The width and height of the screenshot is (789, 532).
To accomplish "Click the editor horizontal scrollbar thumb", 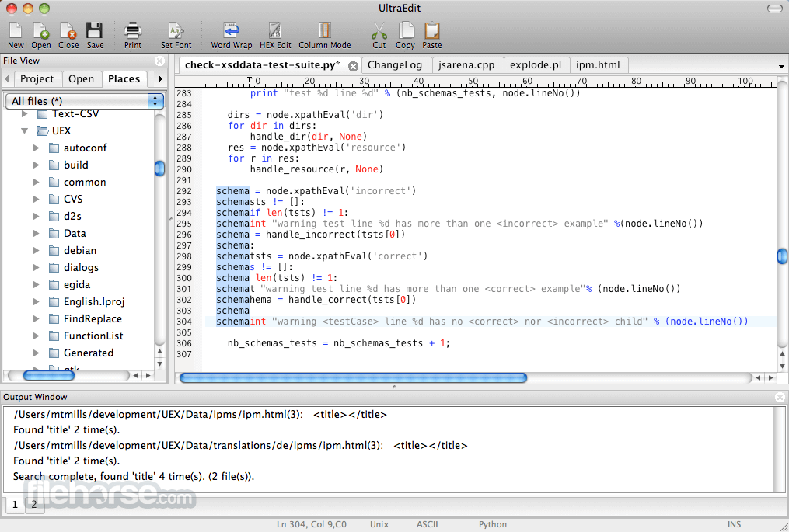I will coord(353,377).
